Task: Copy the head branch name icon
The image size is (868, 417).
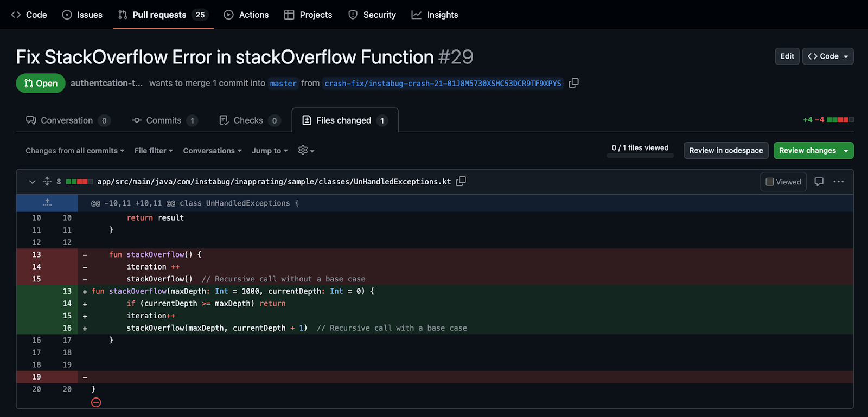Action: [573, 83]
